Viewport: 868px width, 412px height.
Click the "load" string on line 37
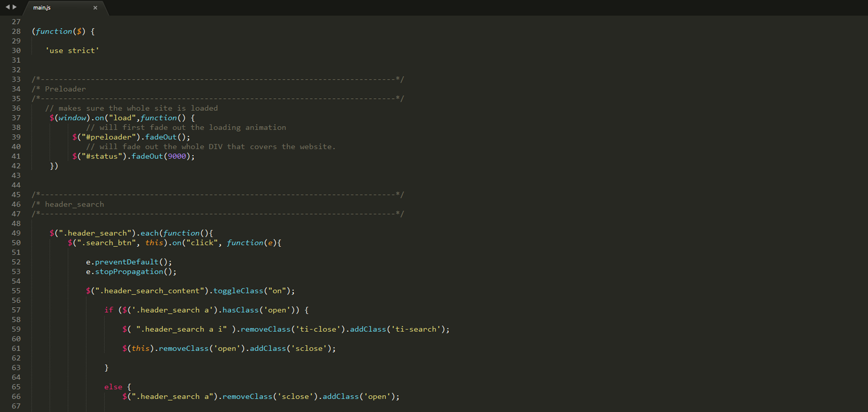[122, 118]
